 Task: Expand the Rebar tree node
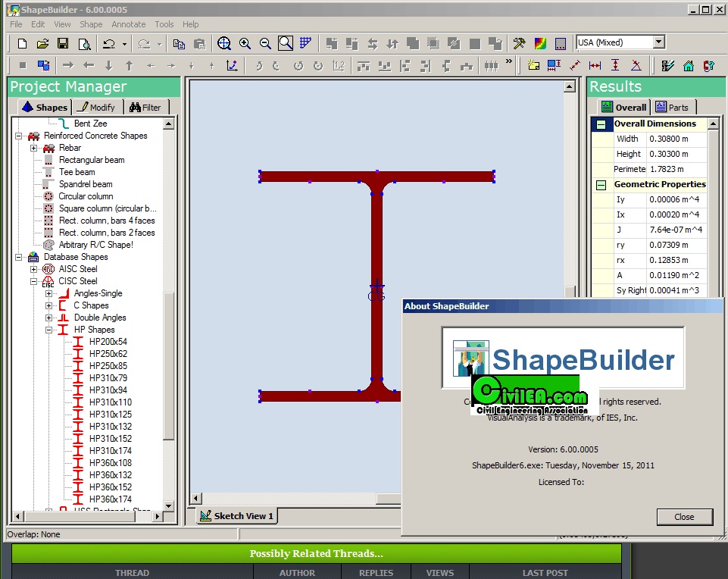tap(33, 148)
